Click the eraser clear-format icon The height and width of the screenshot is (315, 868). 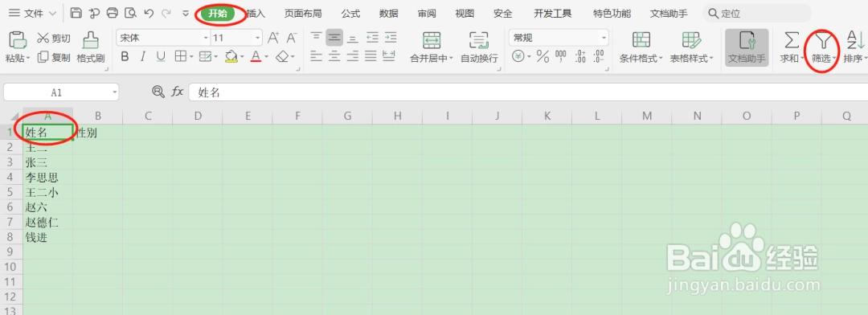tap(282, 56)
